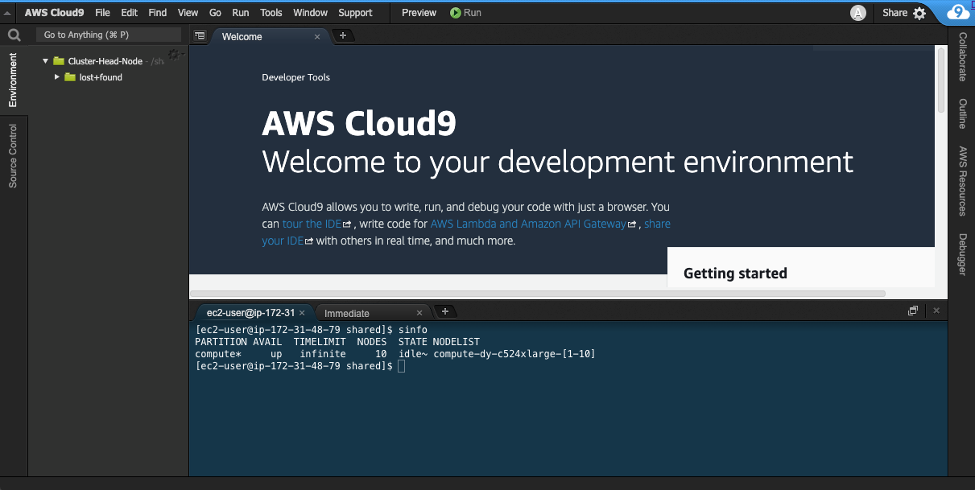The width and height of the screenshot is (977, 491).
Task: Click the green Run play icon
Action: (455, 12)
